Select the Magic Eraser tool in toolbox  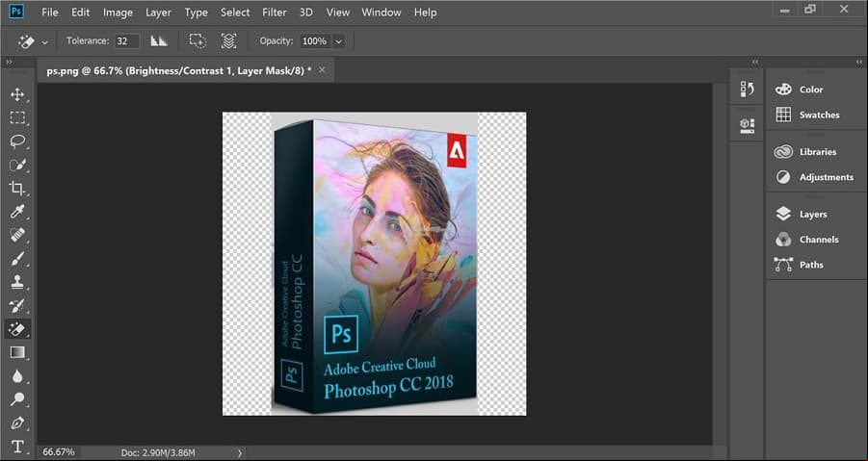[x=17, y=329]
